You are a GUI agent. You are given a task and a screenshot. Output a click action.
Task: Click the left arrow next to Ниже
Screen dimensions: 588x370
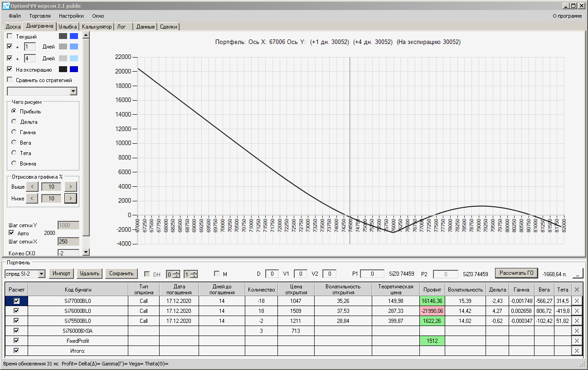point(32,198)
